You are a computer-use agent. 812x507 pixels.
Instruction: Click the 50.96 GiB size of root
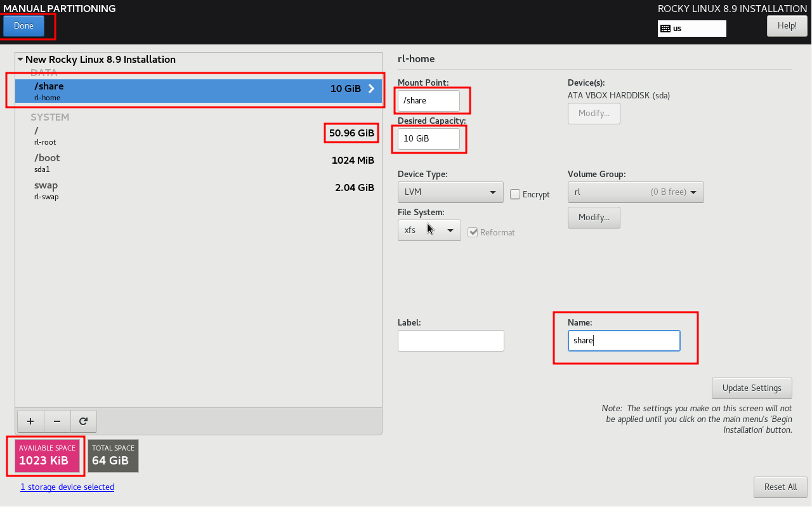pyautogui.click(x=351, y=133)
